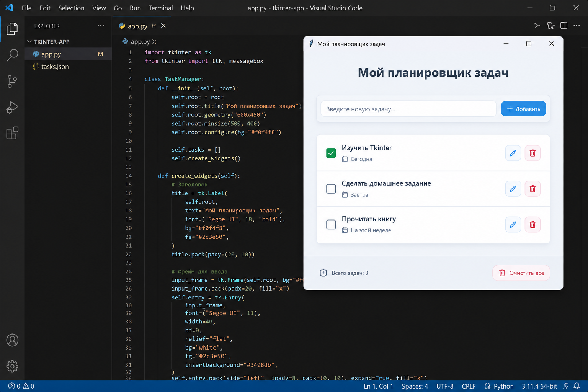
Task: Close the task planner window
Action: point(552,44)
